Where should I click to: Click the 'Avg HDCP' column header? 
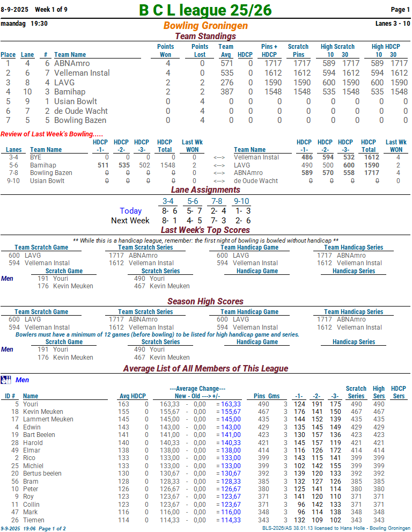coord(133,396)
